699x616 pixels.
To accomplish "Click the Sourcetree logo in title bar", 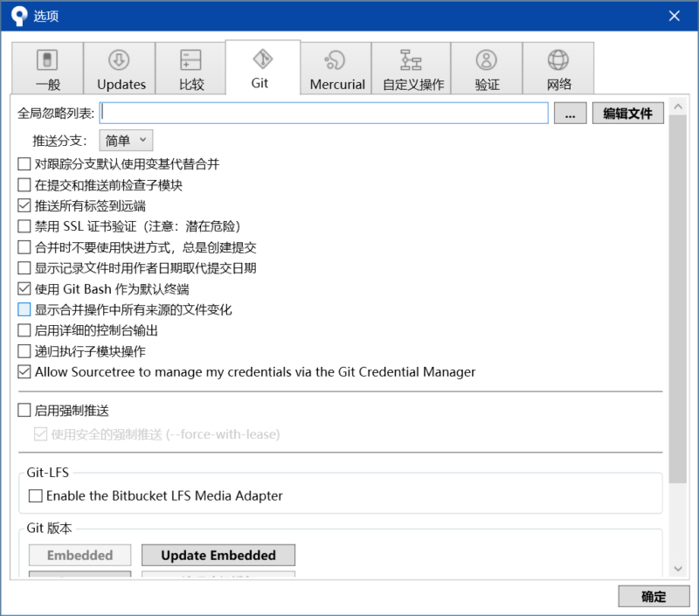I will 19,16.
